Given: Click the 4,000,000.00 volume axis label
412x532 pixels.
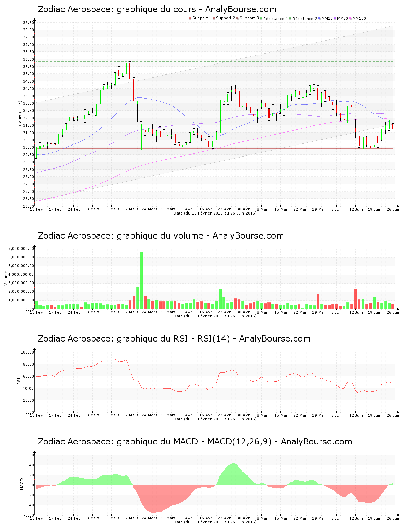Looking at the screenshot, I should tap(21, 274).
